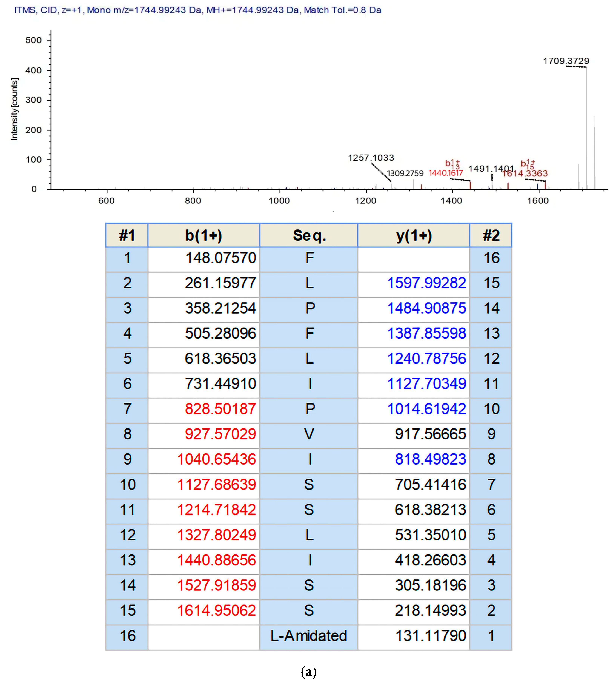This screenshot has height=685, width=616.
Task: Select the 1709.3729 peak label
Action: 566,61
